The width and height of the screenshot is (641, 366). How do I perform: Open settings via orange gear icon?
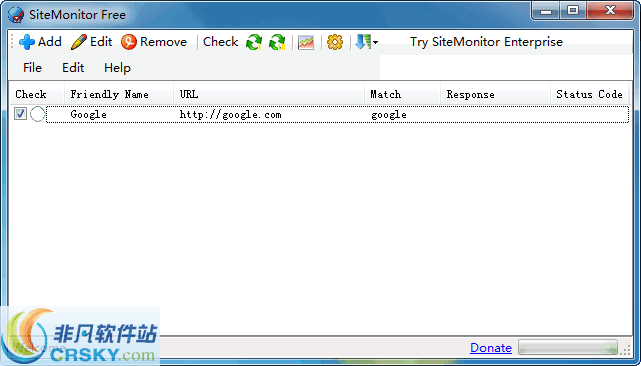[335, 42]
